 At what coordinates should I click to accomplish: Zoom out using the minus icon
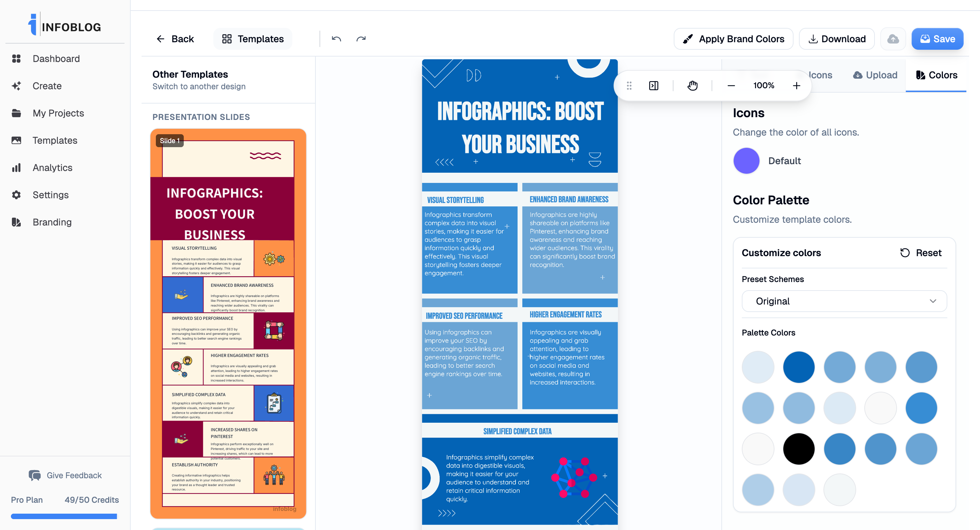(731, 85)
